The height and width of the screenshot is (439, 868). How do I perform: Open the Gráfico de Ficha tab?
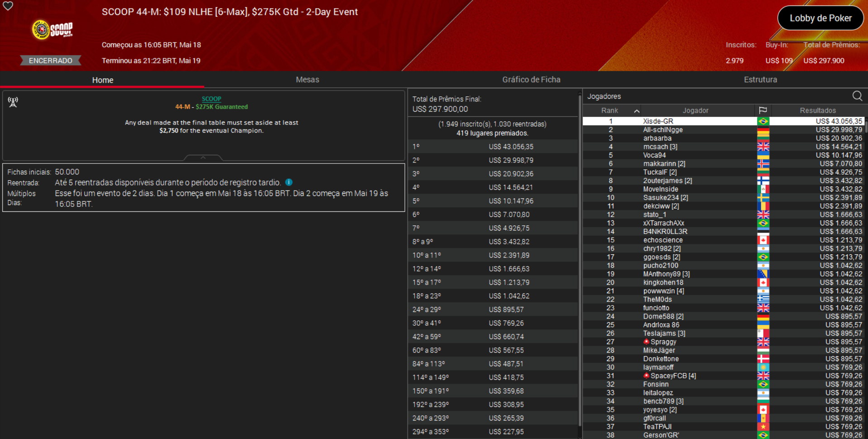(531, 80)
